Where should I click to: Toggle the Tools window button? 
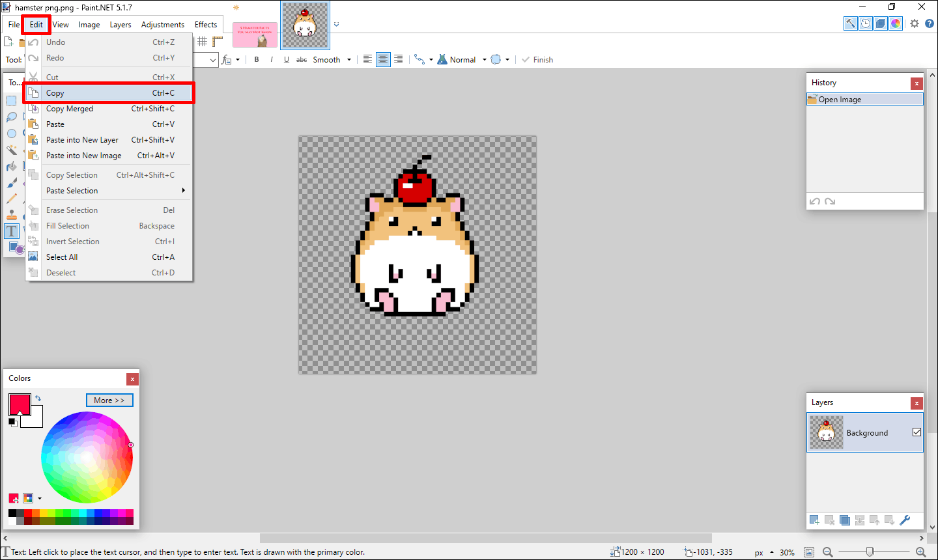(x=851, y=23)
